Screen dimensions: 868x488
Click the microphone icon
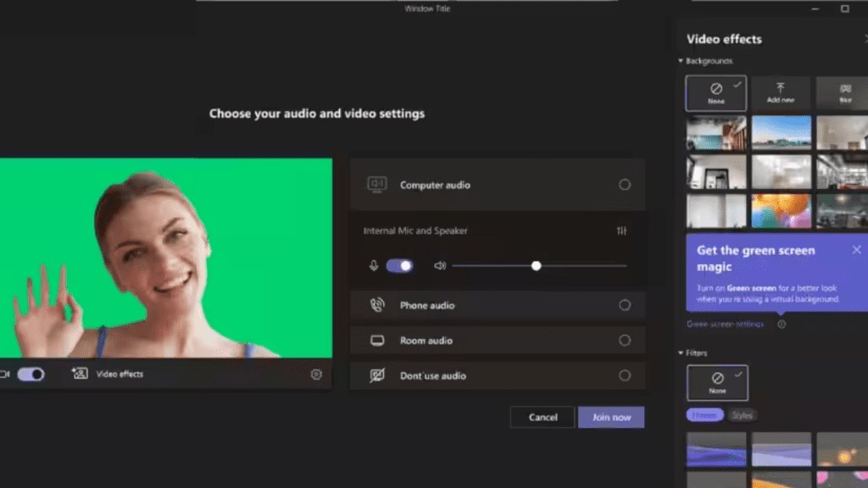(x=374, y=266)
